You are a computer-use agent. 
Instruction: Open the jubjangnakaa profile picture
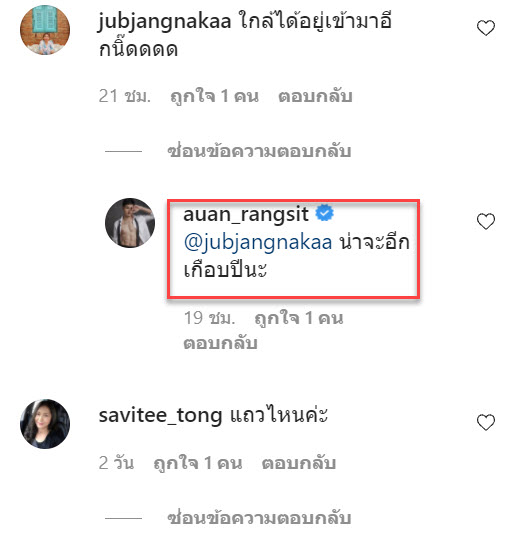coord(45,30)
